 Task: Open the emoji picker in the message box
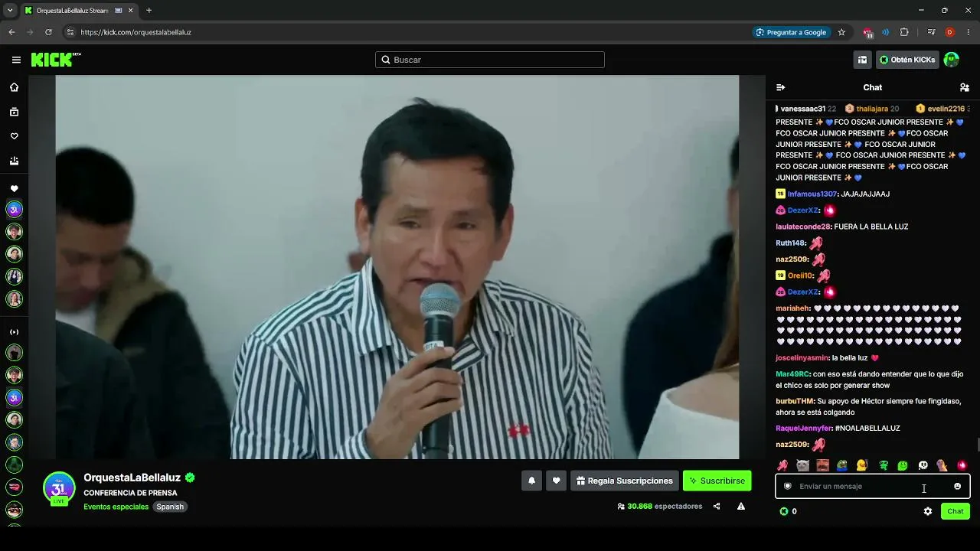point(957,486)
